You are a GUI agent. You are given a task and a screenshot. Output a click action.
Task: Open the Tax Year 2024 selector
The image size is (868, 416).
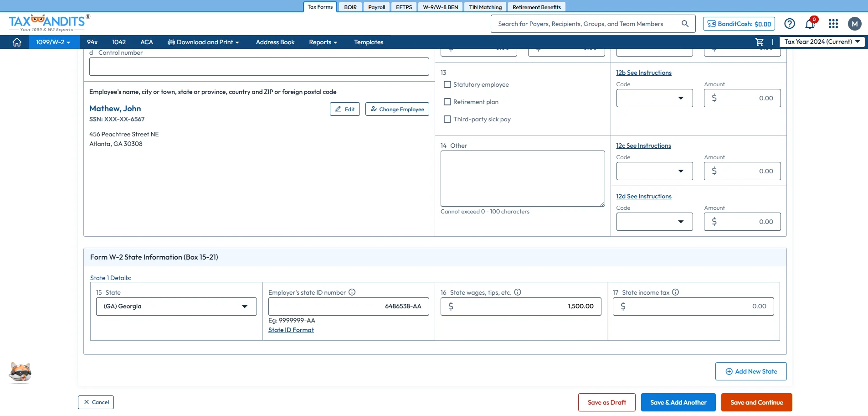[x=822, y=42]
